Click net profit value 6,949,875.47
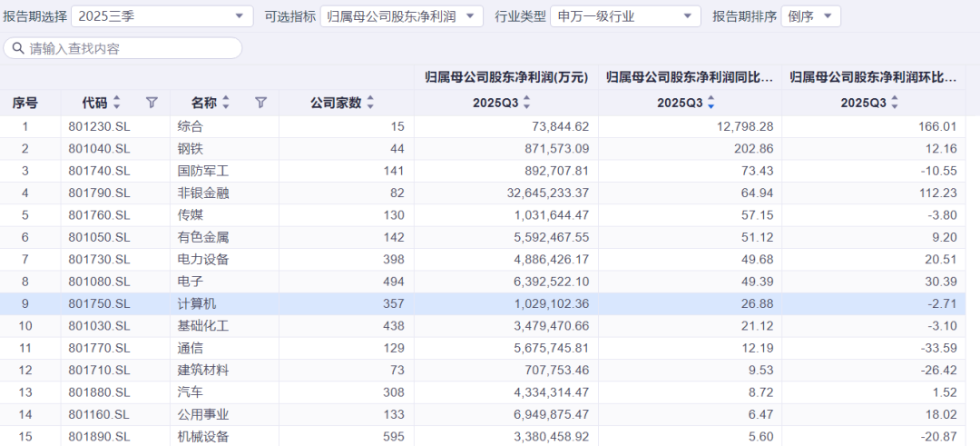Viewport: 980px width, 446px height. coord(552,415)
